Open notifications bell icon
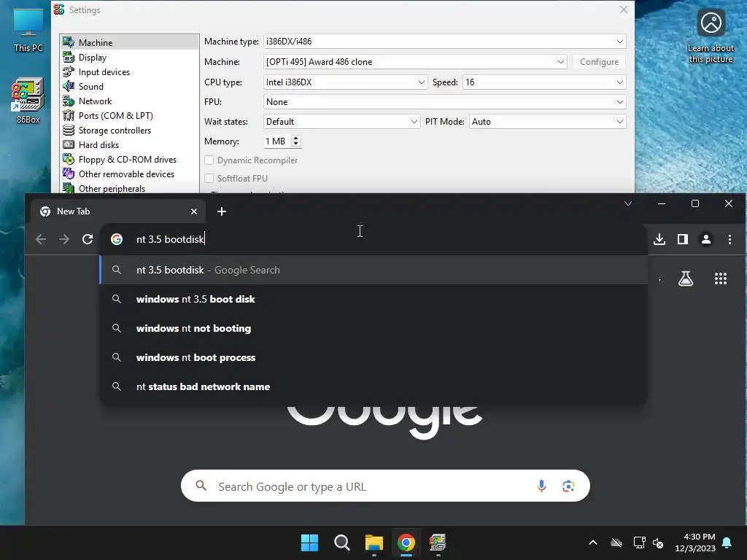The image size is (747, 560). pyautogui.click(x=727, y=542)
